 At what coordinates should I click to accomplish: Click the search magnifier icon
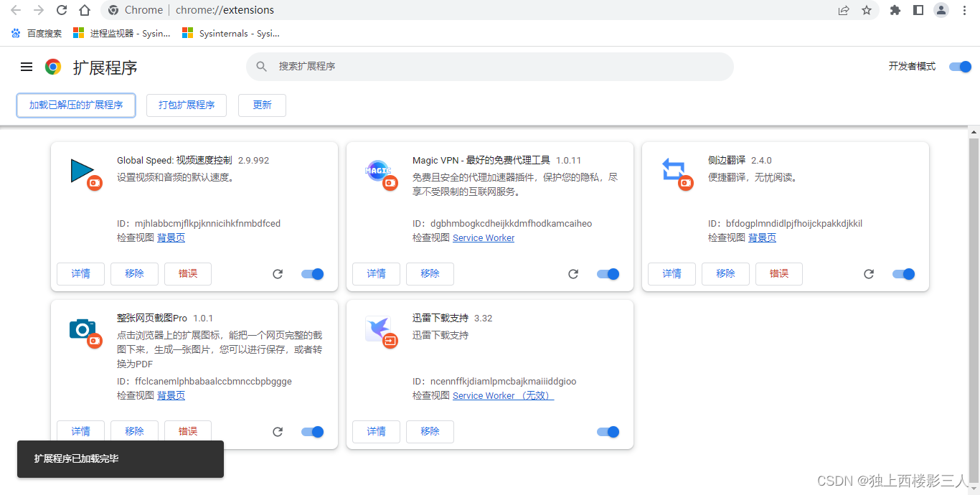coord(262,67)
